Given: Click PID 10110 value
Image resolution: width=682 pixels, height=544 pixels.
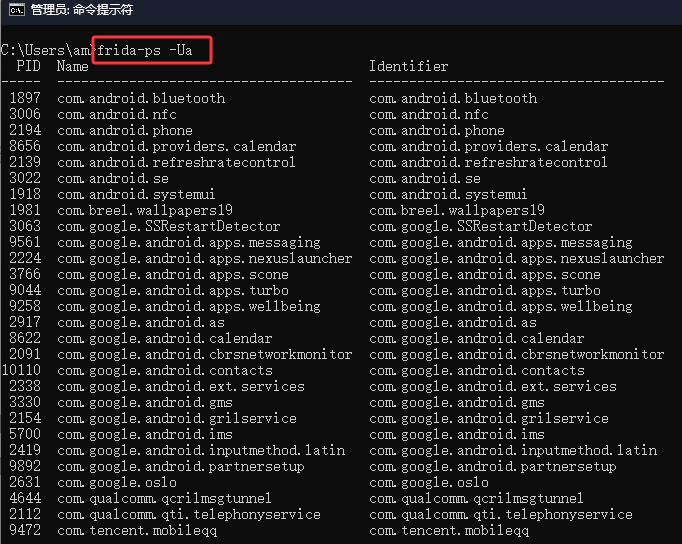Looking at the screenshot, I should point(21,370).
